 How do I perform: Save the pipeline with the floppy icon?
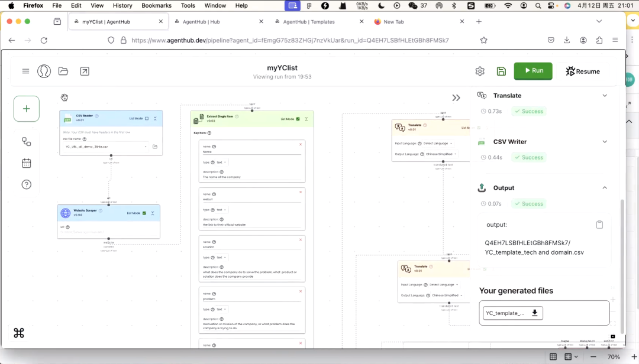point(501,71)
